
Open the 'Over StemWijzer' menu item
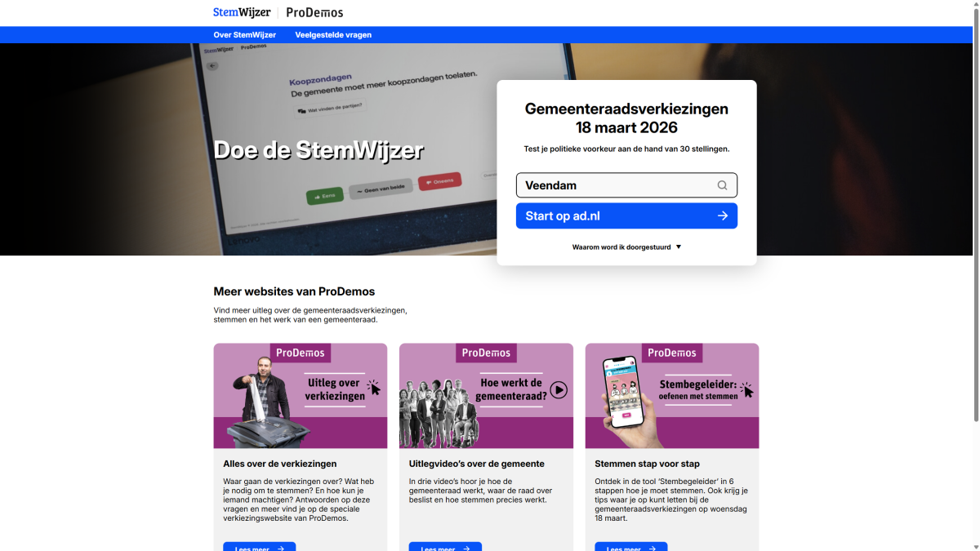(244, 35)
